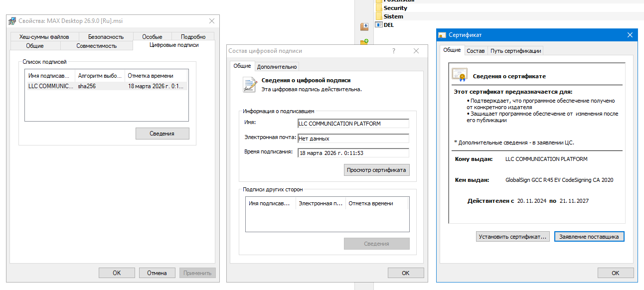644x290 pixels.
Task: Open the Особые tab
Action: 152,36
